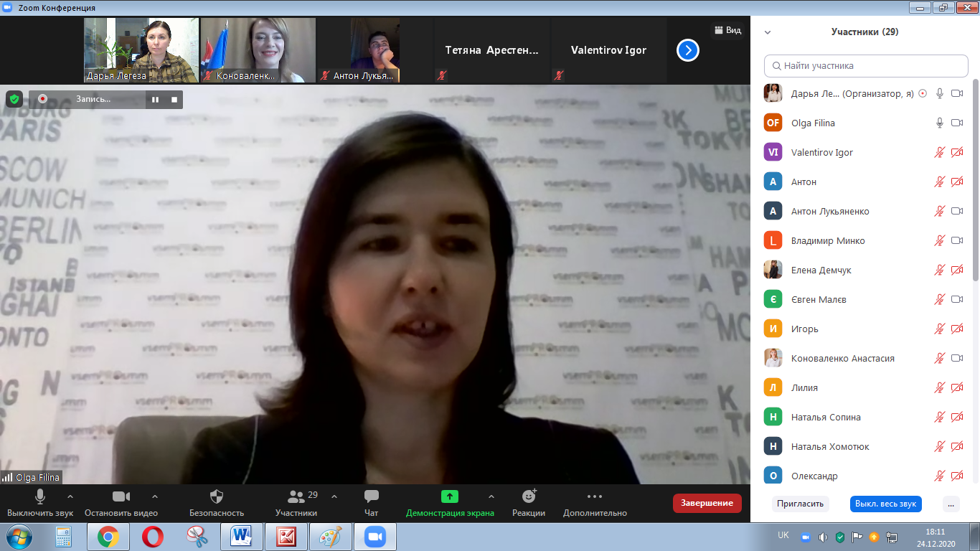The height and width of the screenshot is (551, 980).
Task: Select Дарья Легеза's video thumbnail
Action: [x=141, y=50]
